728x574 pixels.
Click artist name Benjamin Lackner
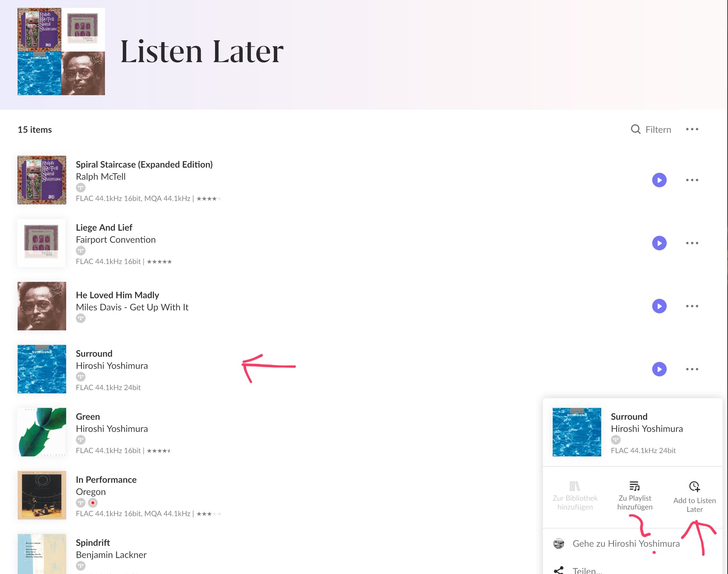111,555
